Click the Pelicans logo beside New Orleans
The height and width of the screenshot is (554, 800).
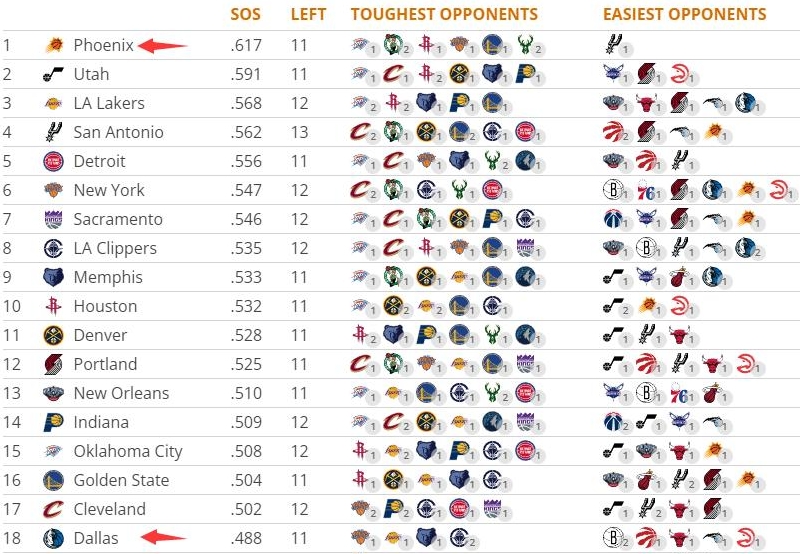point(53,393)
